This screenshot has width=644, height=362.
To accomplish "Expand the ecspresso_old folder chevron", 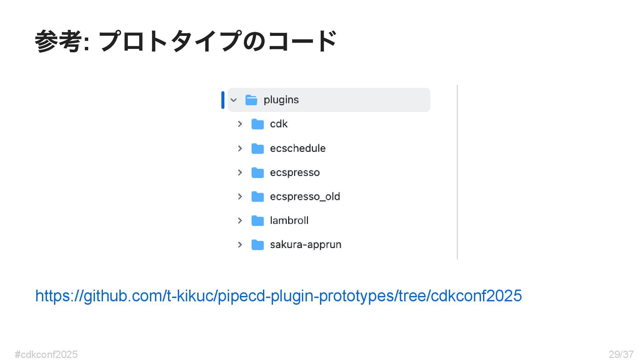I will (x=240, y=196).
